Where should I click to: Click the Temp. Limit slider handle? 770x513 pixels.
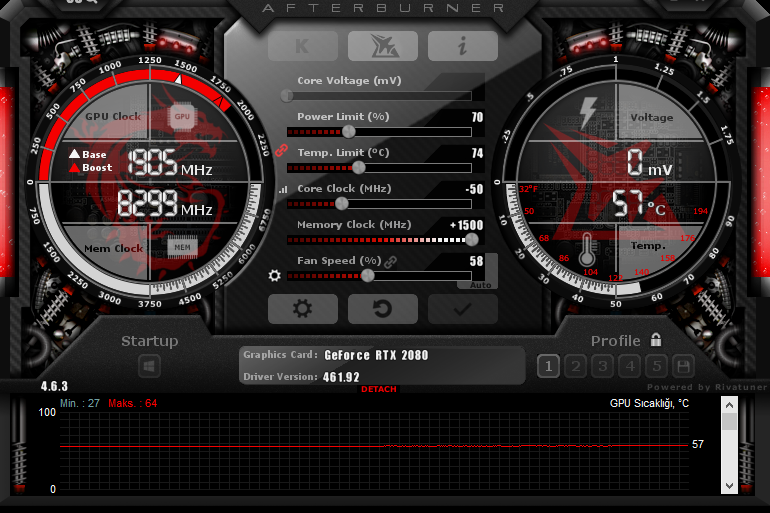(359, 167)
